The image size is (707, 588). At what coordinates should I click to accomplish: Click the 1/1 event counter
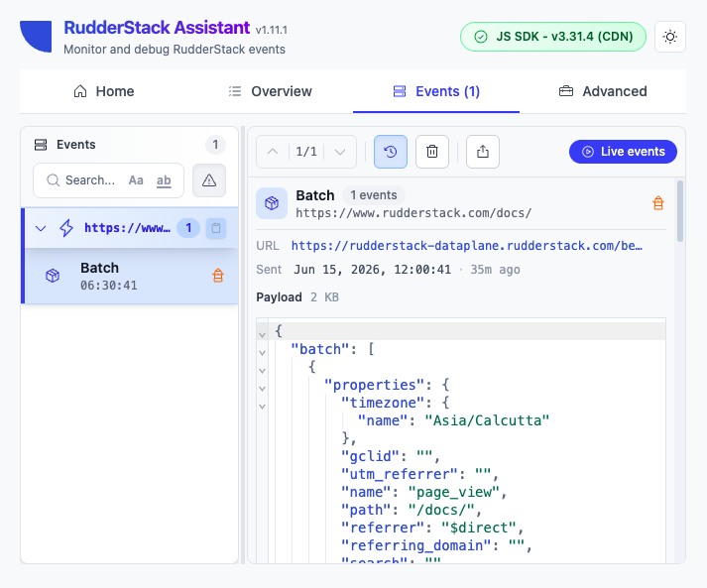tap(306, 152)
